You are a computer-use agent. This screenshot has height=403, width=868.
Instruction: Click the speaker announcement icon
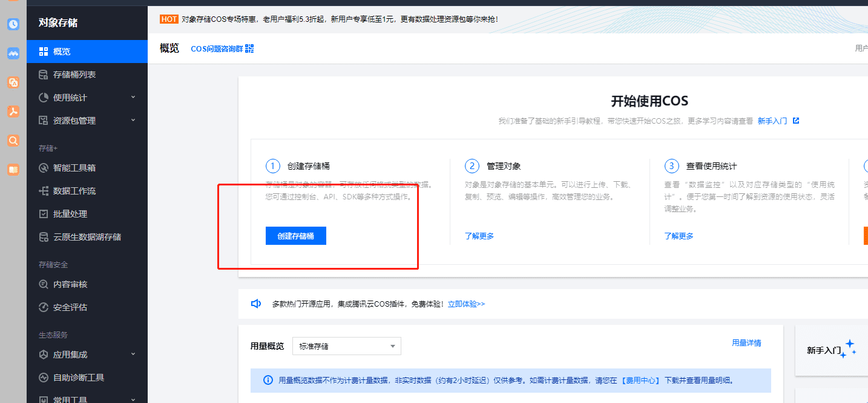256,304
